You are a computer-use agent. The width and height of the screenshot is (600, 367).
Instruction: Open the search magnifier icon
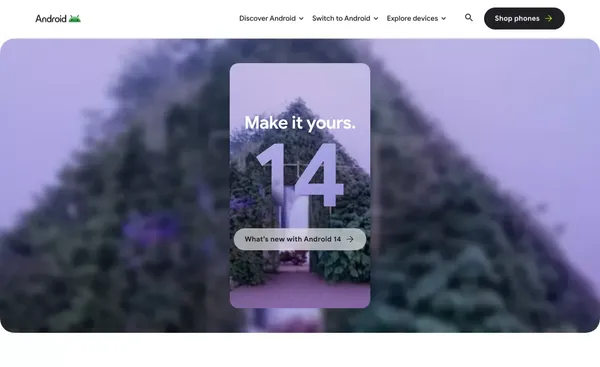[469, 18]
